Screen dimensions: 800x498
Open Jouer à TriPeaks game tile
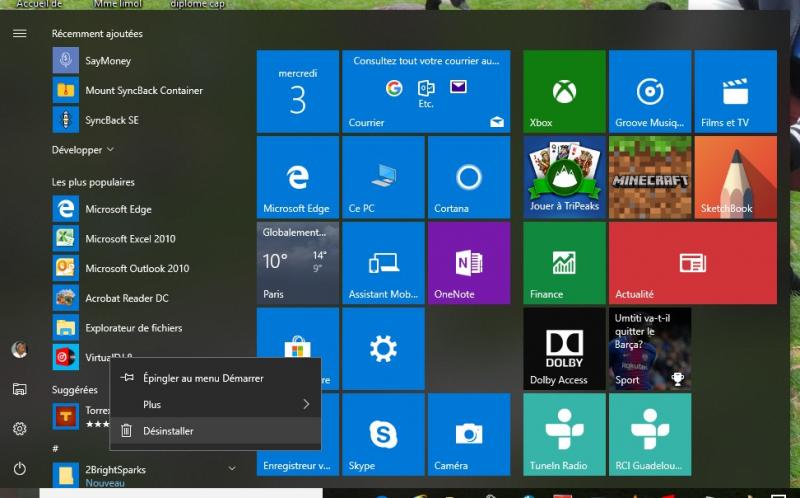tap(564, 177)
